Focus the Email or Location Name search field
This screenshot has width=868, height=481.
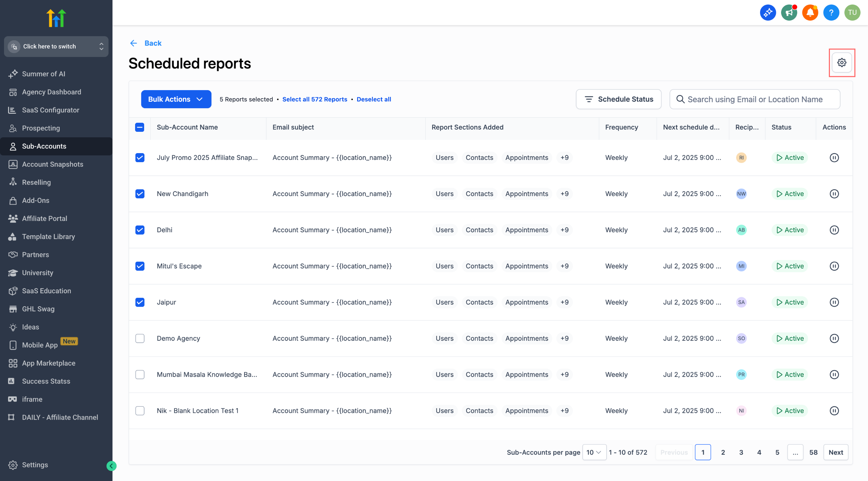755,99
